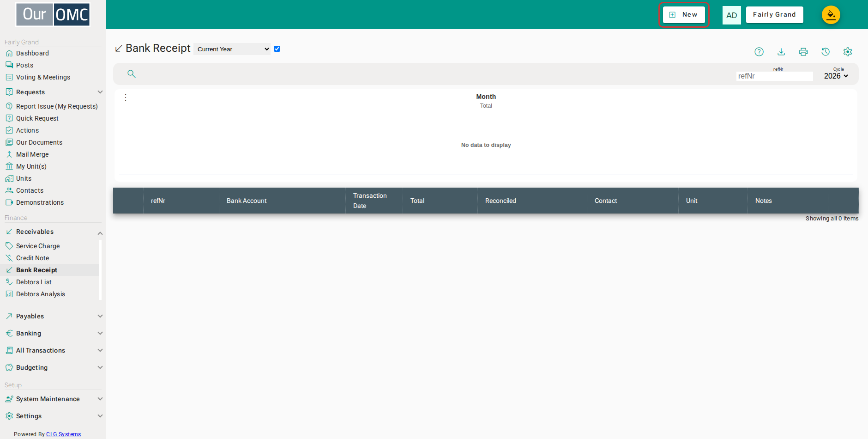
Task: Open the Current Year period dropdown
Action: (232, 49)
